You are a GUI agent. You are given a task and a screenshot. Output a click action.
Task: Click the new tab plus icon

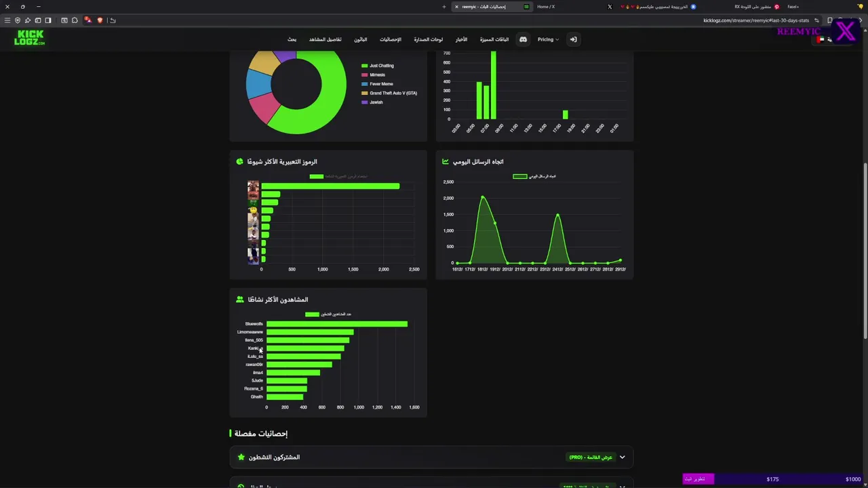click(444, 7)
